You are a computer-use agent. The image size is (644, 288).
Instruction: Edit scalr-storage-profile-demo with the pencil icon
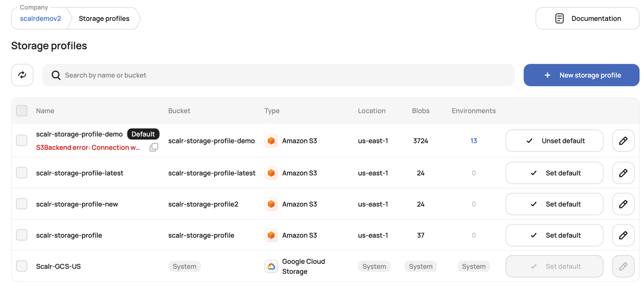click(x=623, y=141)
